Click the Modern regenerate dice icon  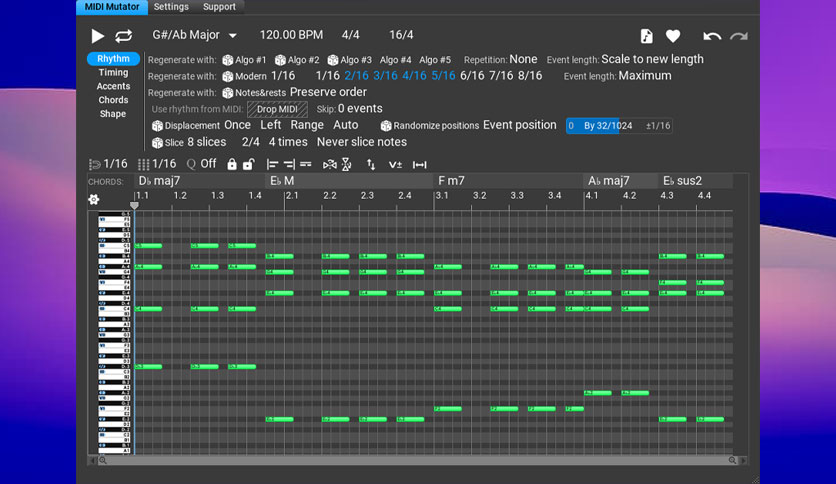coord(228,77)
